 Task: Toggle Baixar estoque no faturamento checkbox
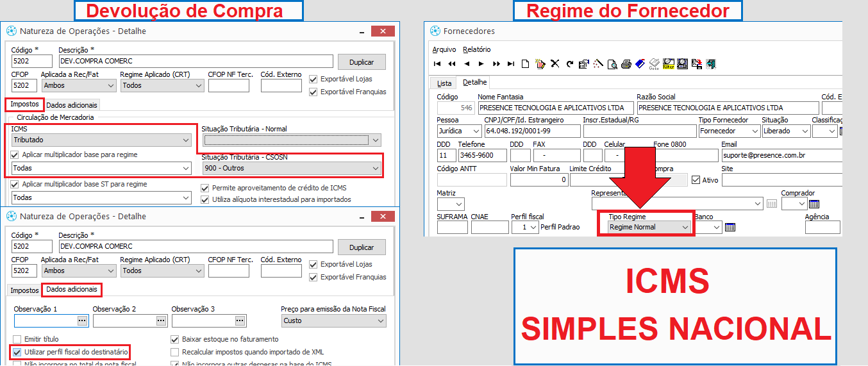[x=175, y=339]
